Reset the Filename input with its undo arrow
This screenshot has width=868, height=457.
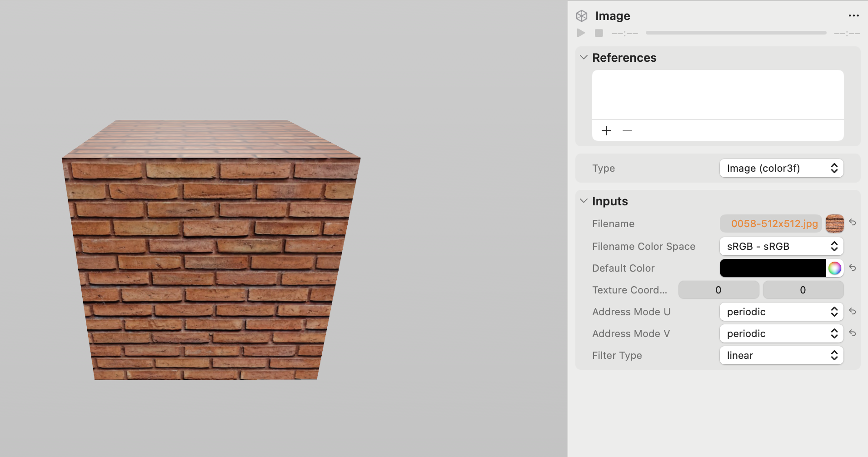(x=853, y=223)
